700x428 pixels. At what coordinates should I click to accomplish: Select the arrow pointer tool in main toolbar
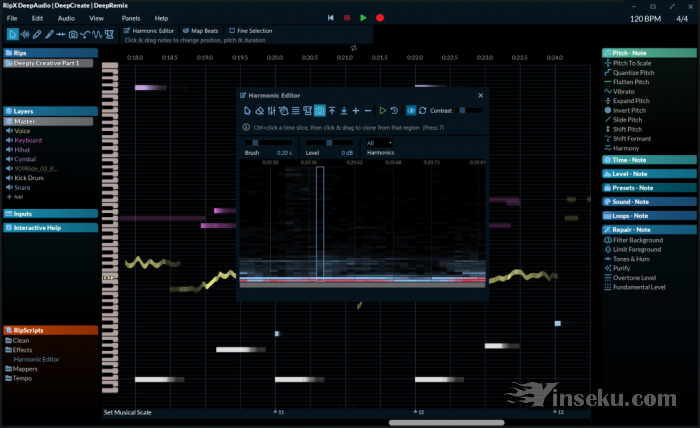(12, 35)
